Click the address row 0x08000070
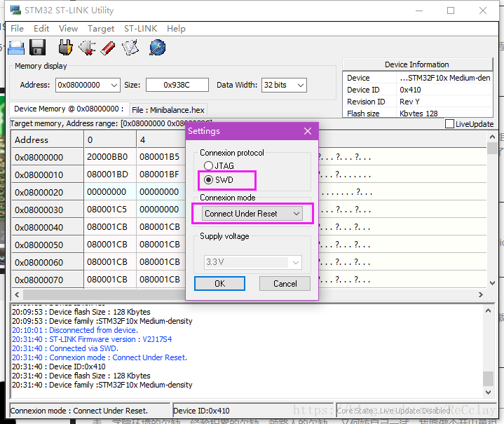 [x=48, y=280]
